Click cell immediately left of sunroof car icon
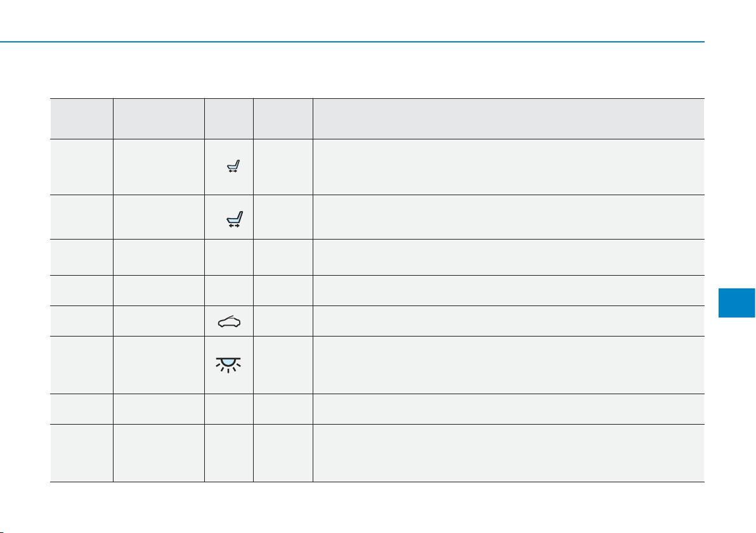Viewport: 756px width, 533px height. tap(159, 321)
